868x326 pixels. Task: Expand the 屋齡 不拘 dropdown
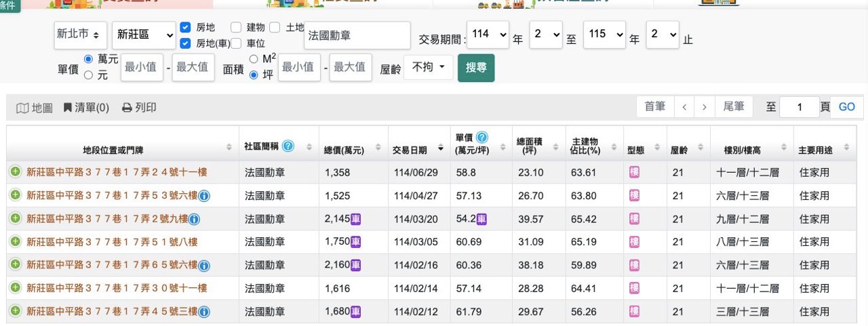(428, 67)
